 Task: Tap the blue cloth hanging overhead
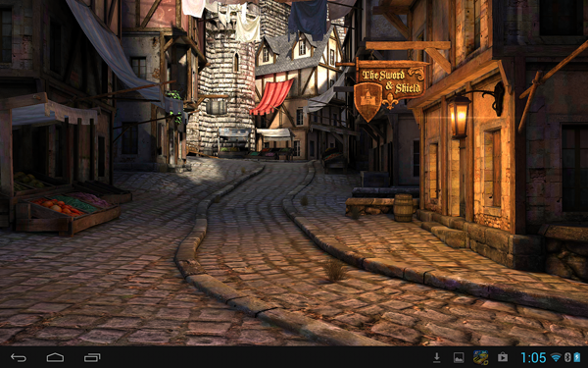click(x=309, y=18)
